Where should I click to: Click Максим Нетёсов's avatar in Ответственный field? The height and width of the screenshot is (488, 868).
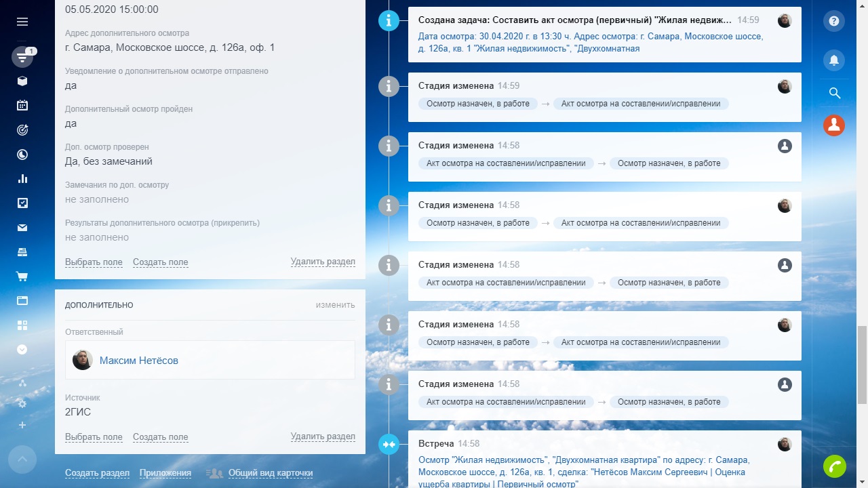pyautogui.click(x=83, y=360)
